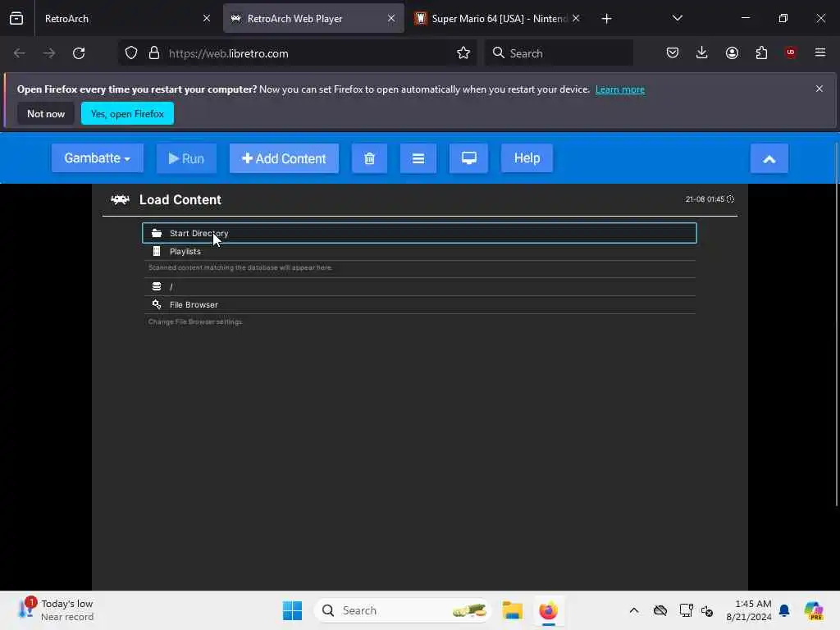Open the Downloads panel
Image resolution: width=840 pixels, height=630 pixels.
(x=702, y=53)
